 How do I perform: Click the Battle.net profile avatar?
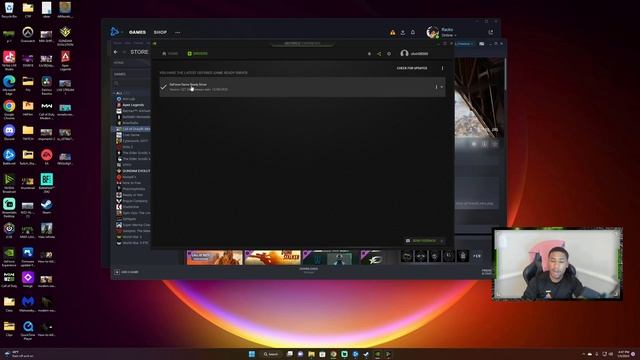(x=432, y=32)
